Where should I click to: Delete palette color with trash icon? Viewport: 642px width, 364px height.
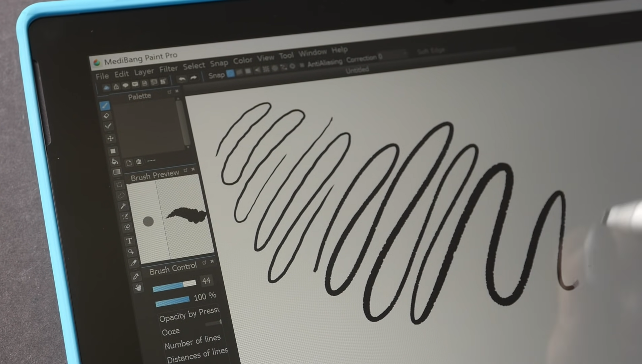[139, 162]
